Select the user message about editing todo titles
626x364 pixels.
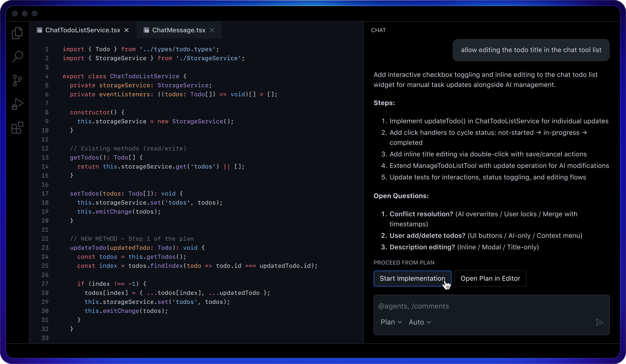pos(531,50)
